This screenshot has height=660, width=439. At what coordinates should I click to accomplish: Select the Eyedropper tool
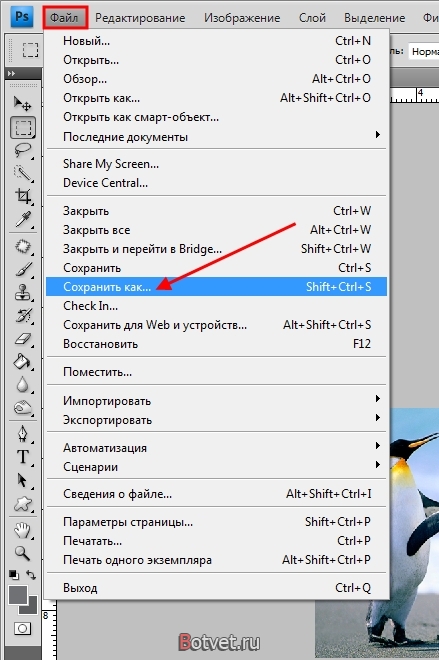click(22, 219)
